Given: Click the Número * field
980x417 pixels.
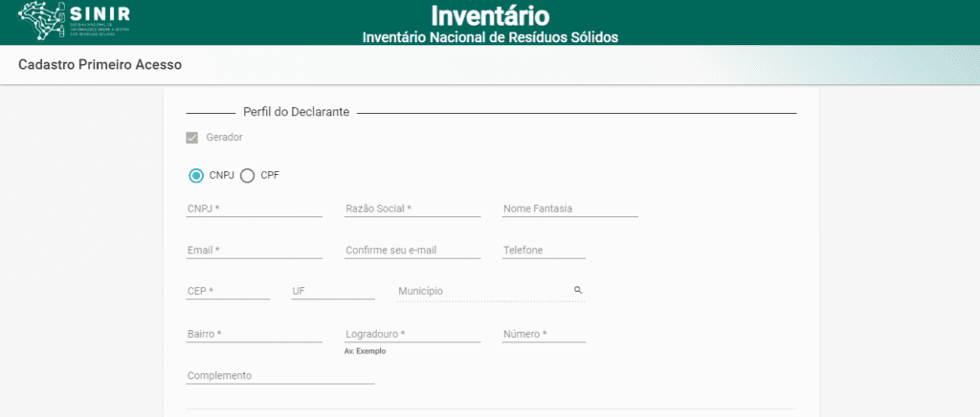Looking at the screenshot, I should click(x=544, y=335).
